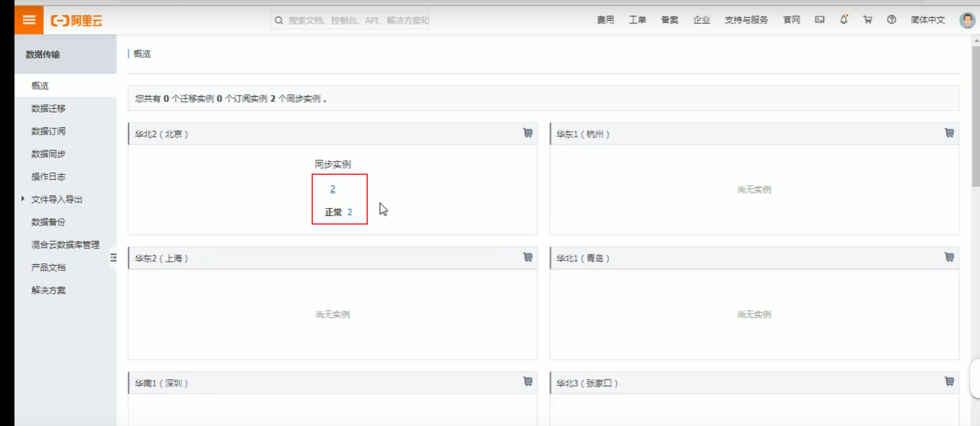Click the 华南1（深圳）region title
980x426 pixels.
click(x=161, y=383)
